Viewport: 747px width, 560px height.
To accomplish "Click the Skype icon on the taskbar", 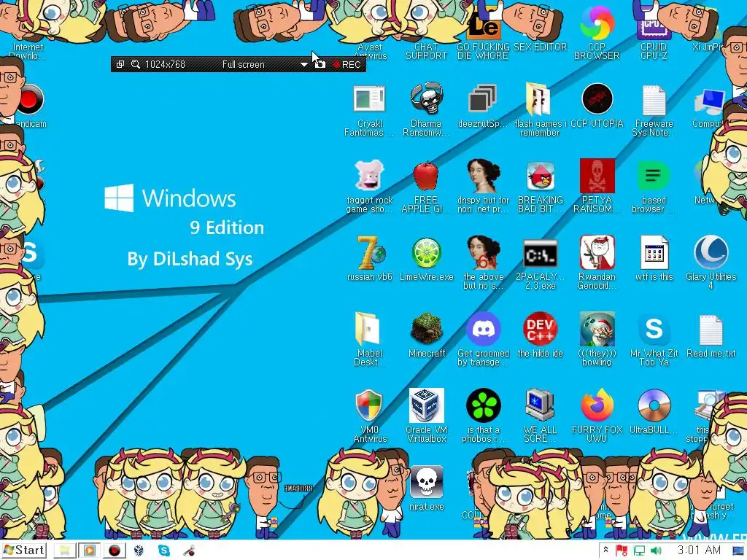I will pyautogui.click(x=164, y=551).
